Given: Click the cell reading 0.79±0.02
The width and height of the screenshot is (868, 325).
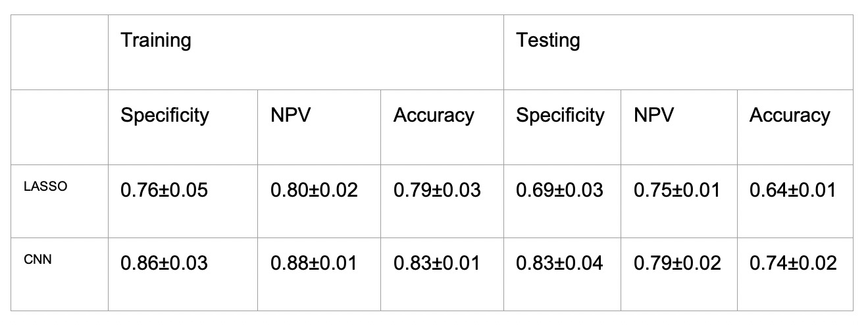Looking at the screenshot, I should pyautogui.click(x=677, y=264).
